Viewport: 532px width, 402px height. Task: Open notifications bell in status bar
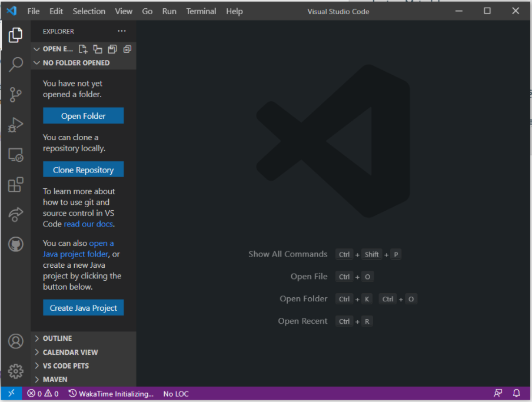click(x=517, y=394)
